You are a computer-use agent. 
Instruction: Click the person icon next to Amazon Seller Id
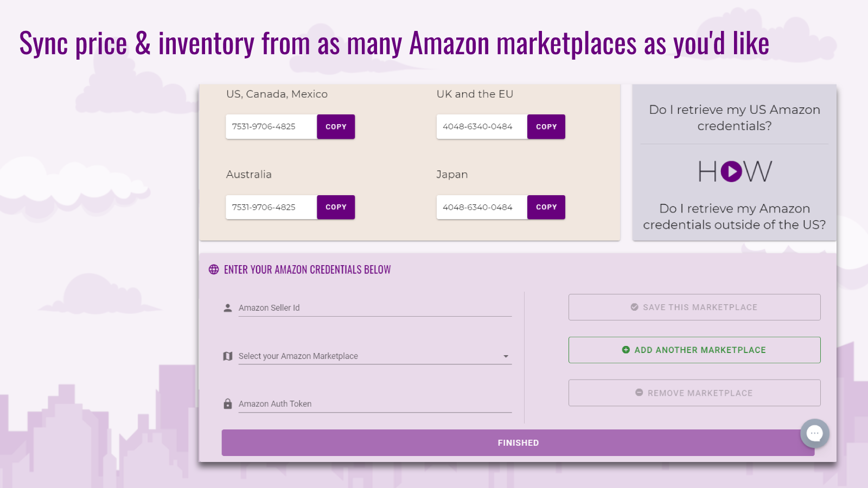(228, 307)
